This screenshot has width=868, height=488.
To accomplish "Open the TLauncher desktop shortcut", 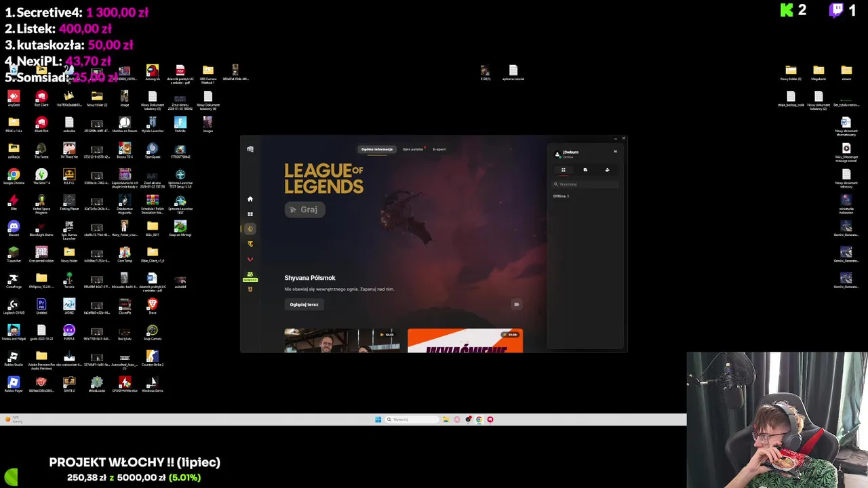I will [x=14, y=255].
